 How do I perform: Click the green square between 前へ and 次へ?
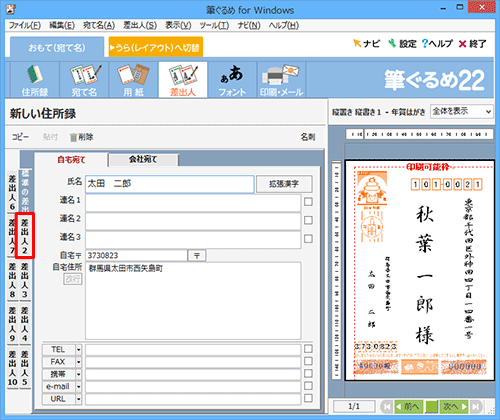[432, 406]
